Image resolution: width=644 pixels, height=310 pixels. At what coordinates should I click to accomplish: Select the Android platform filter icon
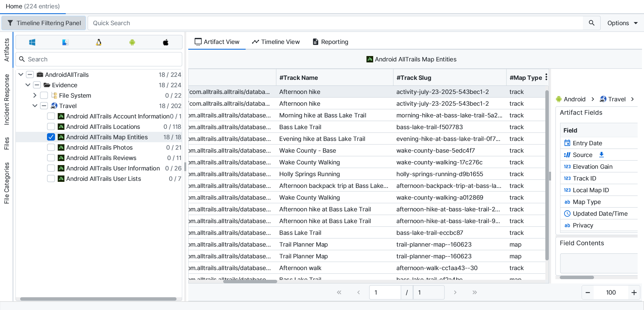[x=132, y=42]
